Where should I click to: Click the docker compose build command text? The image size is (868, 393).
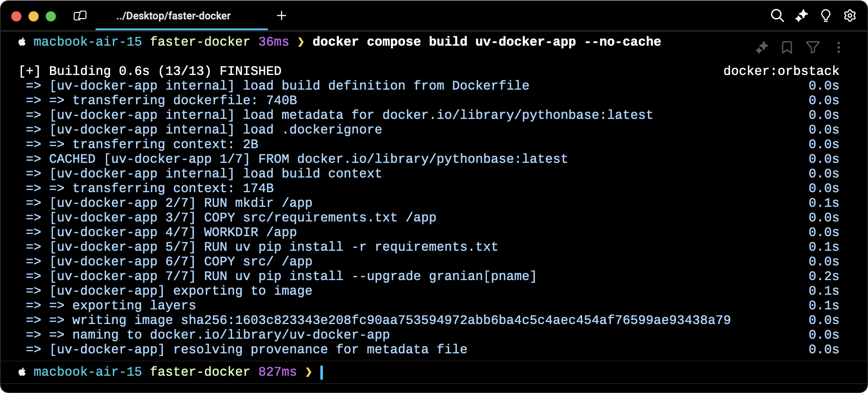point(487,42)
